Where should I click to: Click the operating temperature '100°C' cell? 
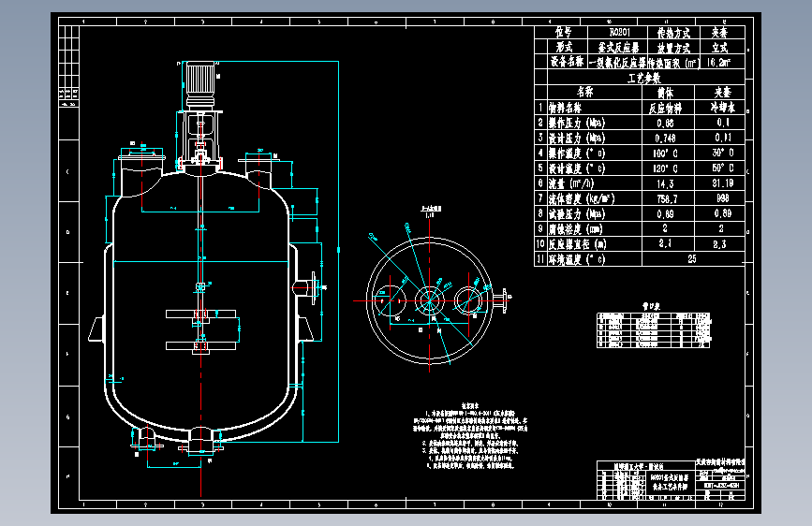(665, 153)
